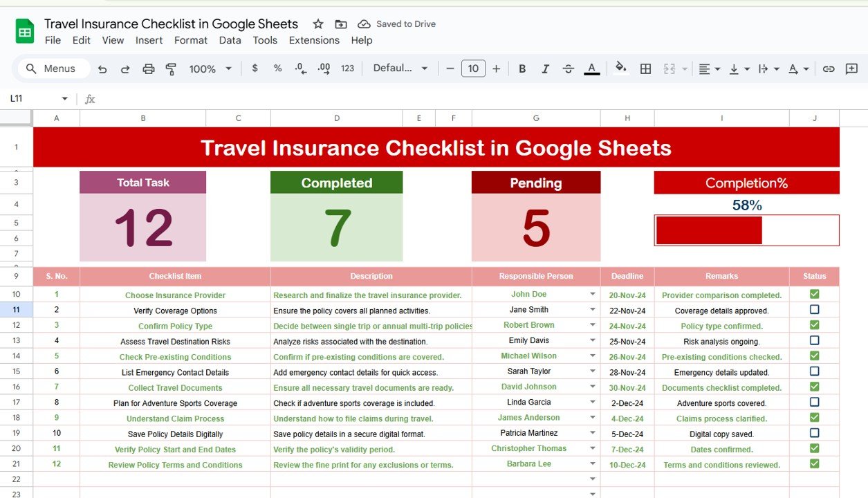Open the vertical align dropdown
Viewport: 868px width, 498px height.
coord(739,68)
